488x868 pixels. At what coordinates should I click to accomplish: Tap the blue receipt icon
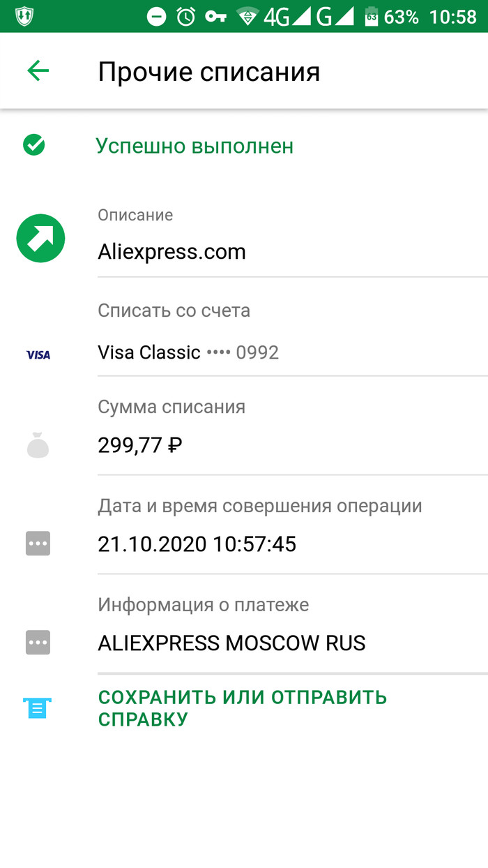(38, 708)
